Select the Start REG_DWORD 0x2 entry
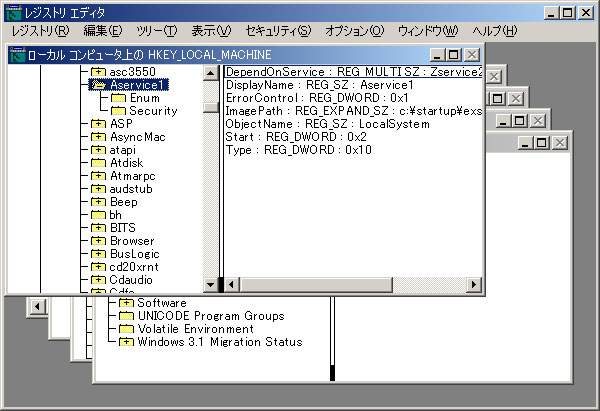This screenshot has height=411, width=600. [296, 137]
